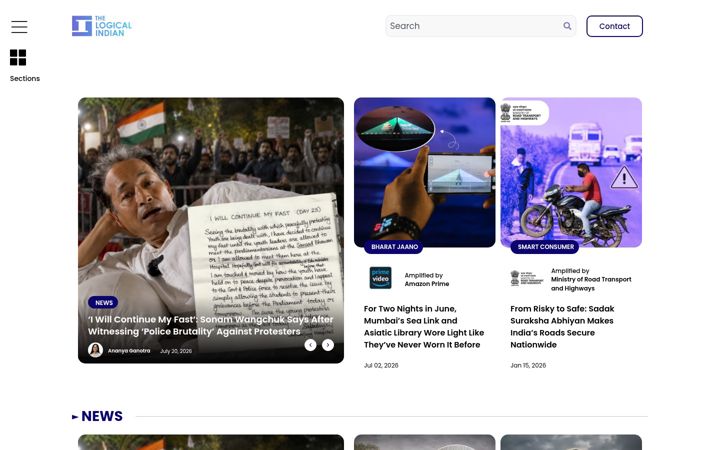
Task: Open Sadak Suraksha Abhiyan article headline
Action: click(562, 326)
